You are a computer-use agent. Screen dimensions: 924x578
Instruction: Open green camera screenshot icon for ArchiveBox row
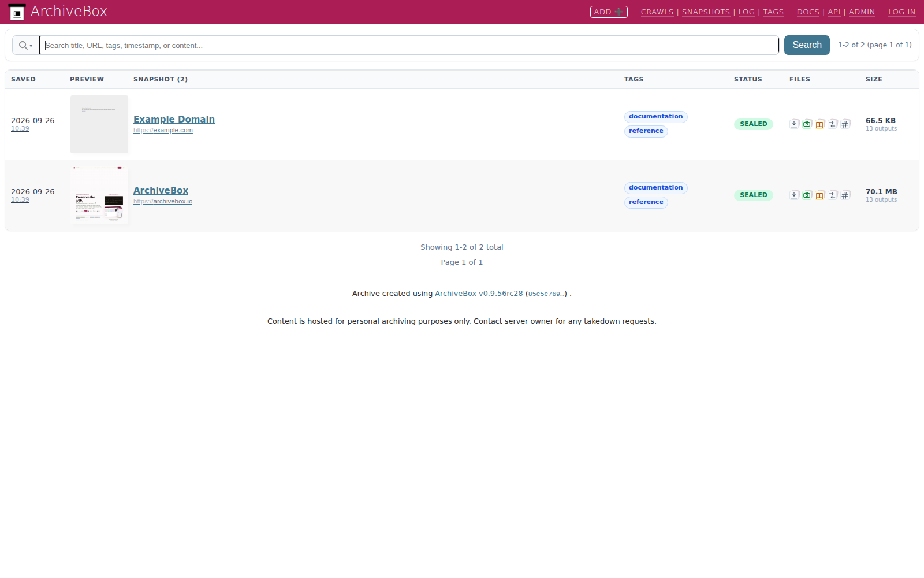(x=807, y=195)
